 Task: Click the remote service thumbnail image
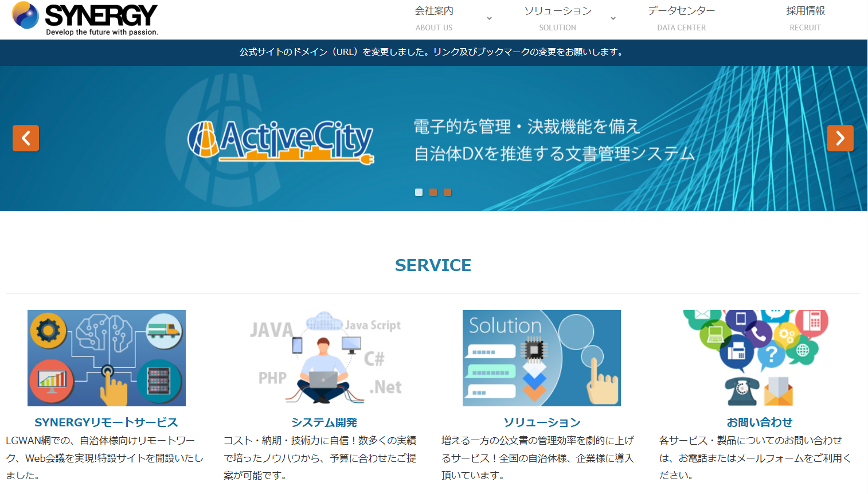pos(107,358)
